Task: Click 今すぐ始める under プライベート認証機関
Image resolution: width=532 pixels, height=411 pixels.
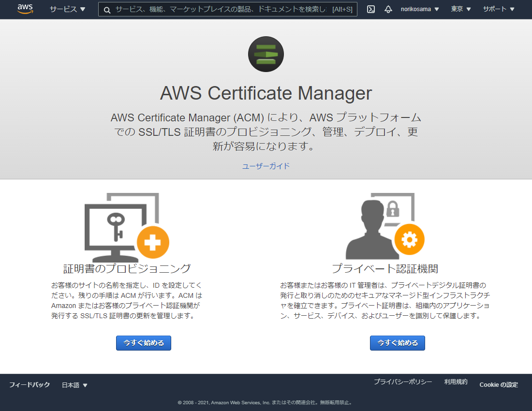Action: [397, 343]
